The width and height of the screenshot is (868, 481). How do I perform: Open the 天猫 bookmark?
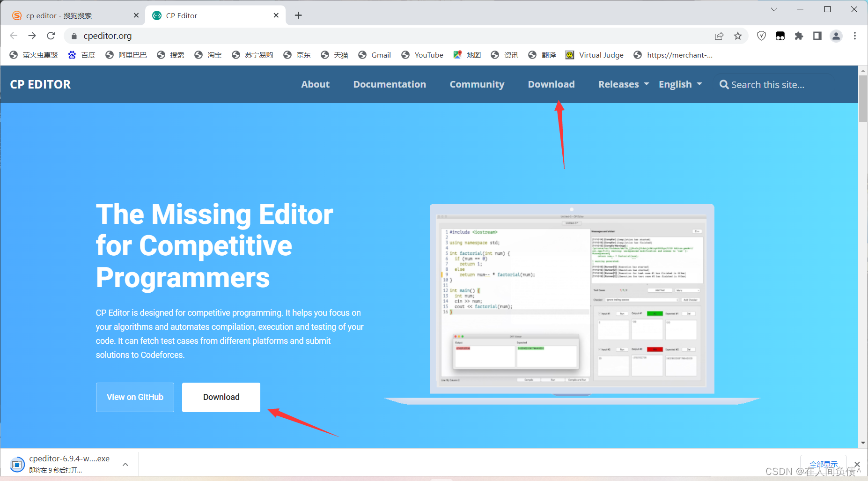point(334,55)
